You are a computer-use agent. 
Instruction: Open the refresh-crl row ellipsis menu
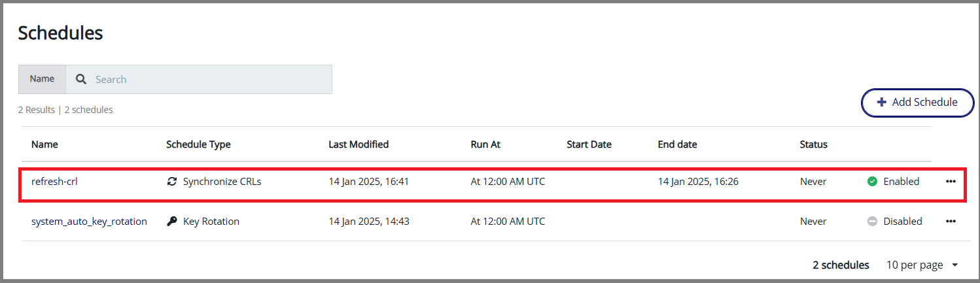(x=951, y=182)
